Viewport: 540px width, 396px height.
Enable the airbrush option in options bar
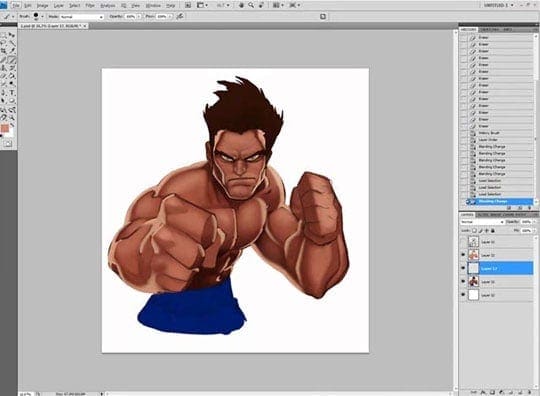[180, 16]
